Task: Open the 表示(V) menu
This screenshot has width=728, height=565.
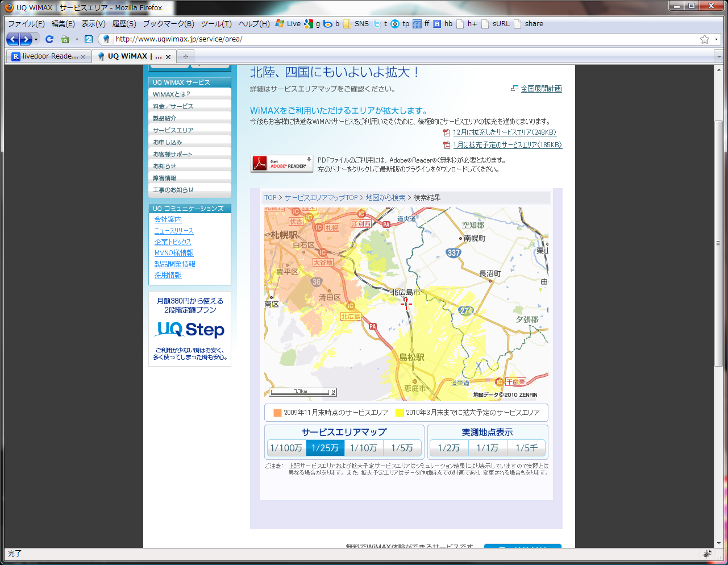Action: (x=93, y=23)
